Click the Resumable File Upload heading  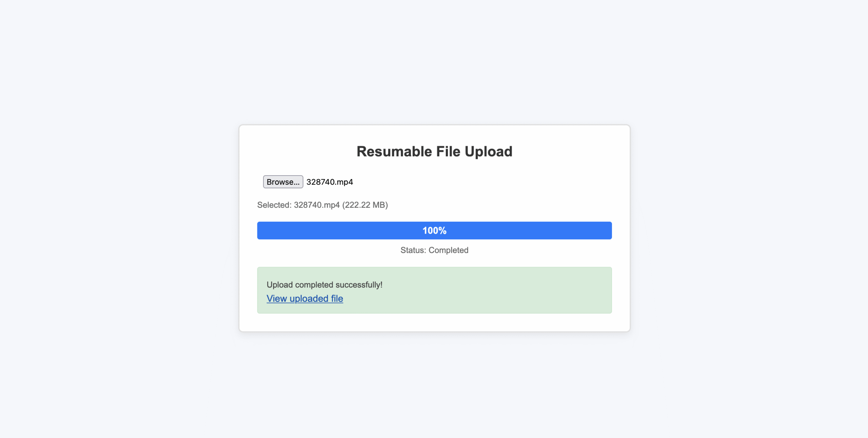434,152
